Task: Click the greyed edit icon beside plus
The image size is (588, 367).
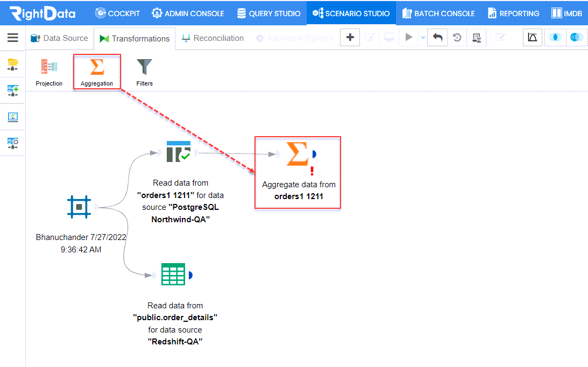Action: [370, 38]
